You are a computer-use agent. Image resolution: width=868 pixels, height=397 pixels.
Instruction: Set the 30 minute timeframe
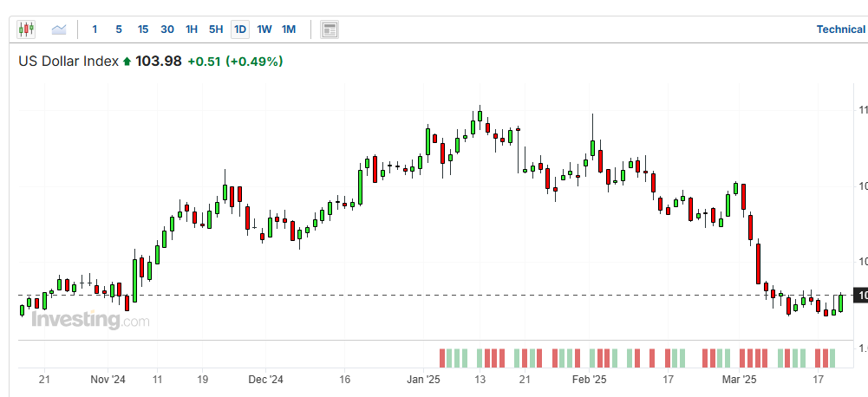pos(167,29)
